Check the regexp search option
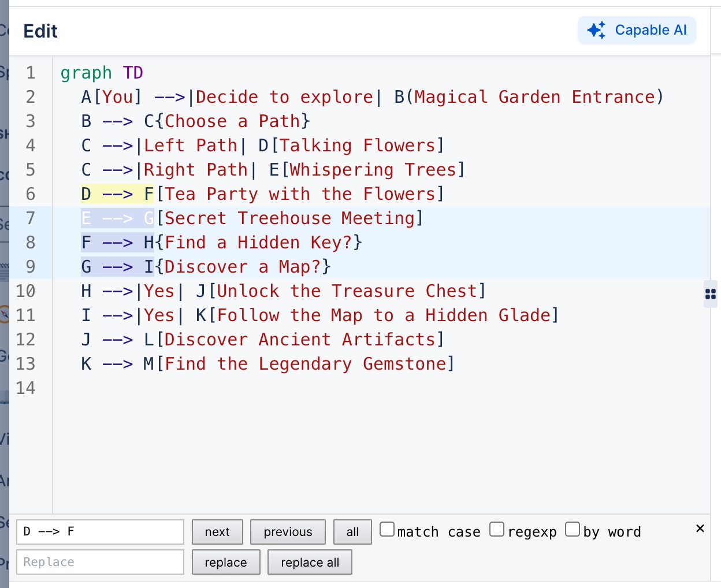The width and height of the screenshot is (721, 588). click(497, 527)
